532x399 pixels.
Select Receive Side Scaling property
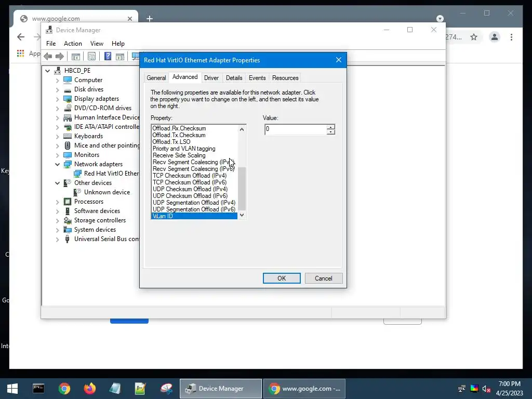(179, 155)
